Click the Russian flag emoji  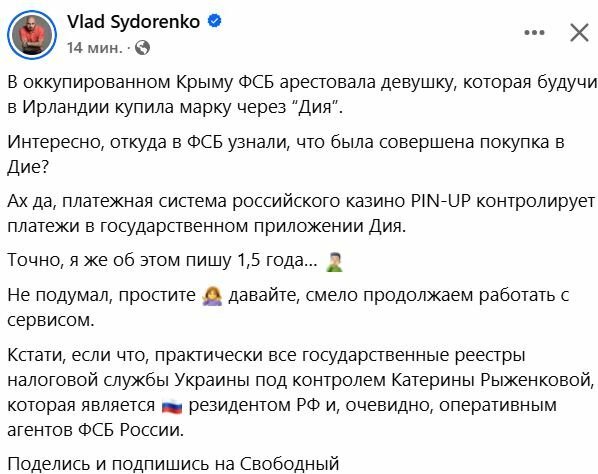(x=172, y=407)
